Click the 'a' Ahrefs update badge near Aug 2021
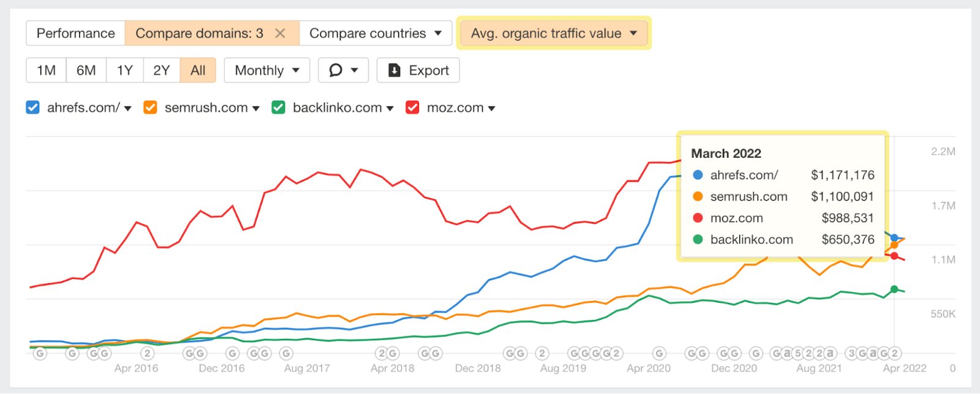 tap(830, 353)
